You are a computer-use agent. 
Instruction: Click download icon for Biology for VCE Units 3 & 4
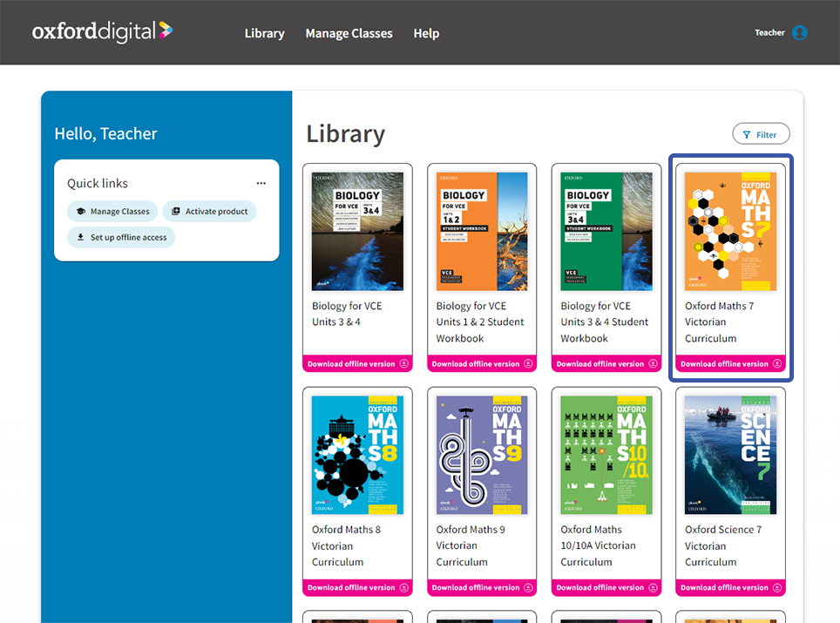[404, 363]
